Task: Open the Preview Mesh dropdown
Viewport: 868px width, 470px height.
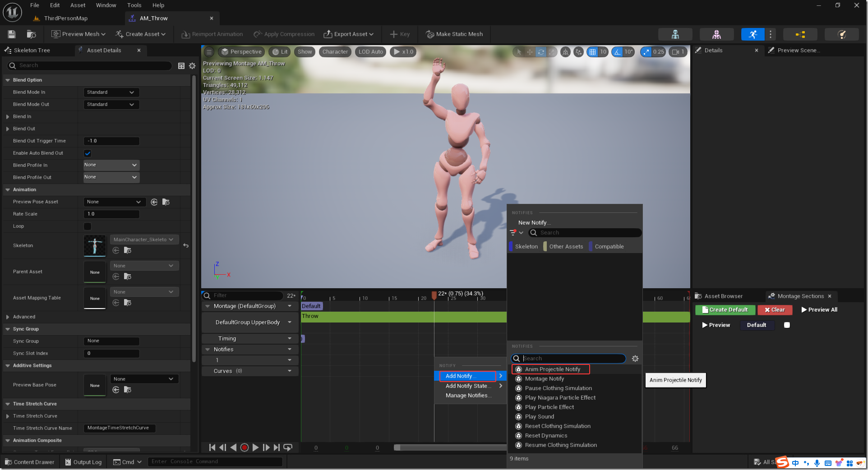Action: (78, 34)
